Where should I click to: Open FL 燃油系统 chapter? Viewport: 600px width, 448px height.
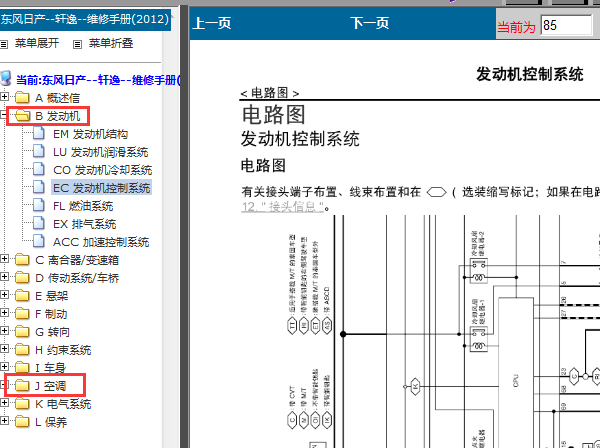pyautogui.click(x=83, y=206)
